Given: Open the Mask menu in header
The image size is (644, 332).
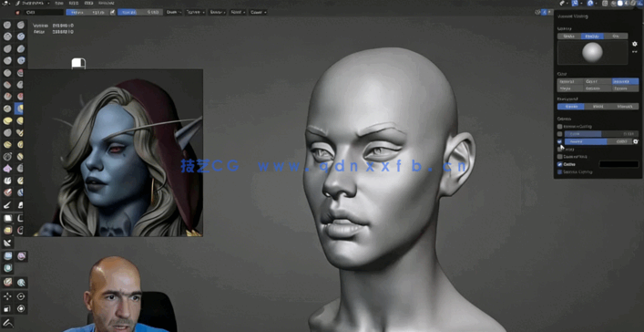Looking at the screenshot, I should pos(88,4).
